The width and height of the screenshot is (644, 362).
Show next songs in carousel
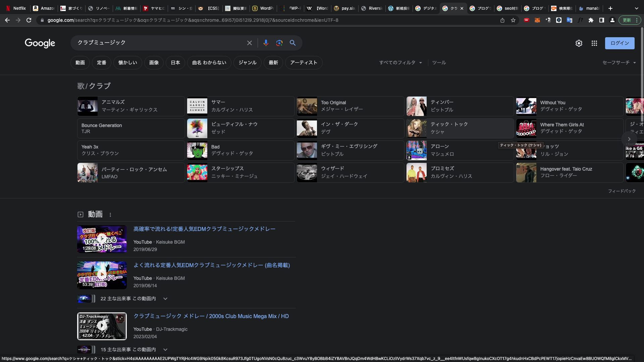click(x=629, y=139)
